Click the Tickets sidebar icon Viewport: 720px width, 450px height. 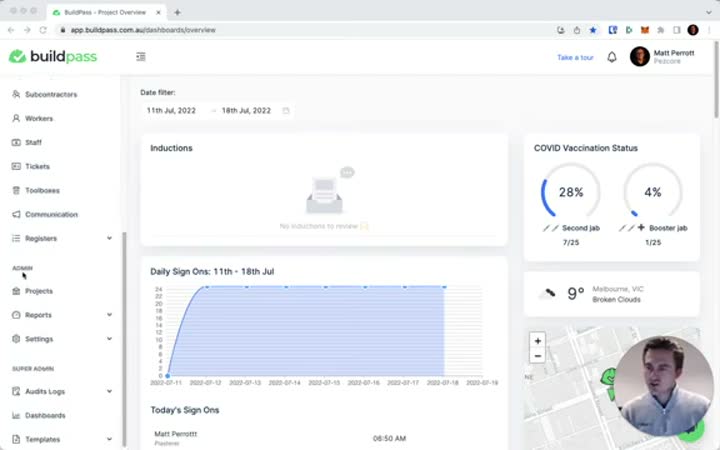16,166
